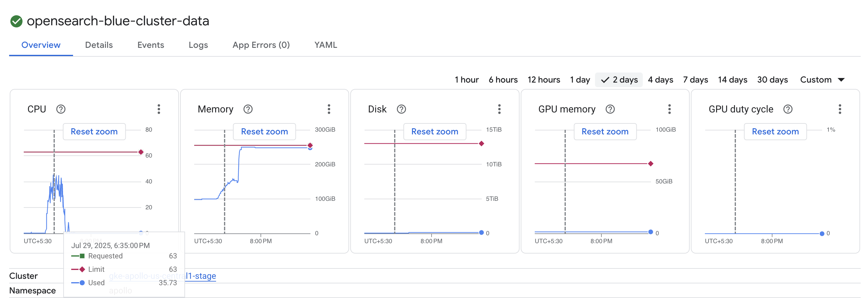
Task: Switch time range to 30 days
Action: (x=772, y=80)
